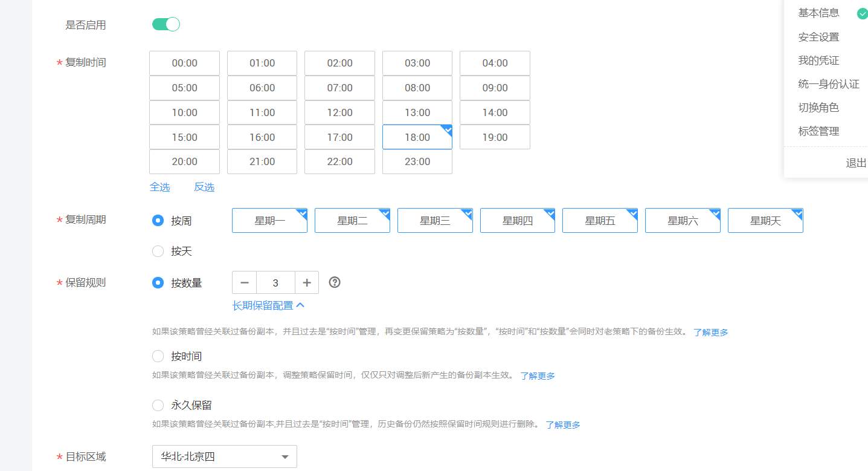Select the 05:00 replication time
The width and height of the screenshot is (868, 471).
point(184,88)
